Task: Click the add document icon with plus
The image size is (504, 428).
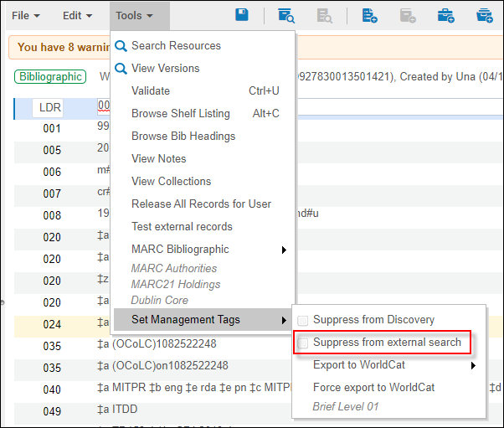Action: coord(369,15)
